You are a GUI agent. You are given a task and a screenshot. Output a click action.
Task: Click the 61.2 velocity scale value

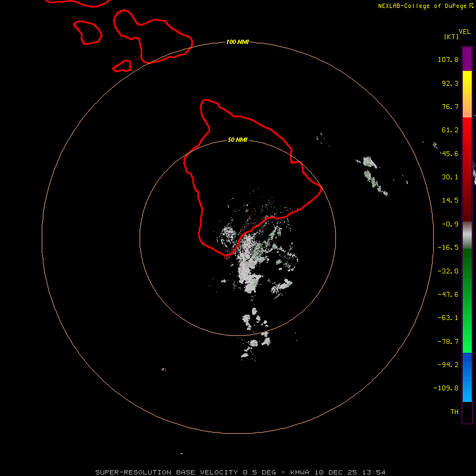coord(450,130)
